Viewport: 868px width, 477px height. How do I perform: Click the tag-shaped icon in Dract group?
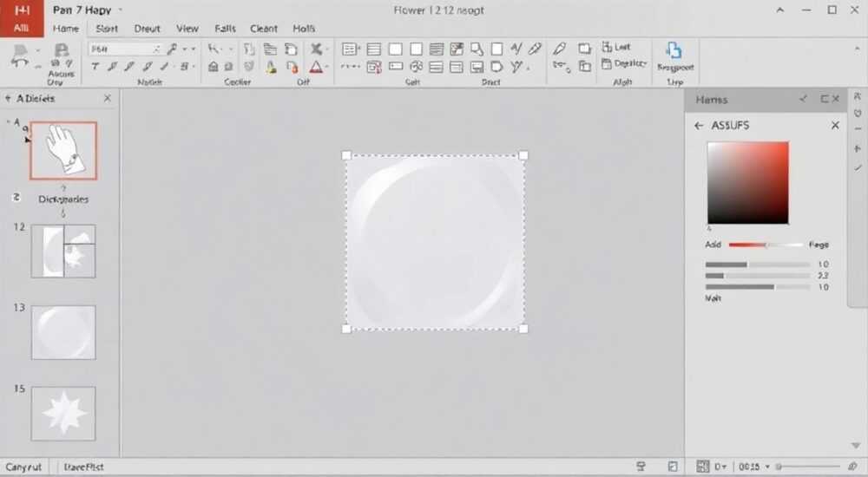coord(497,67)
